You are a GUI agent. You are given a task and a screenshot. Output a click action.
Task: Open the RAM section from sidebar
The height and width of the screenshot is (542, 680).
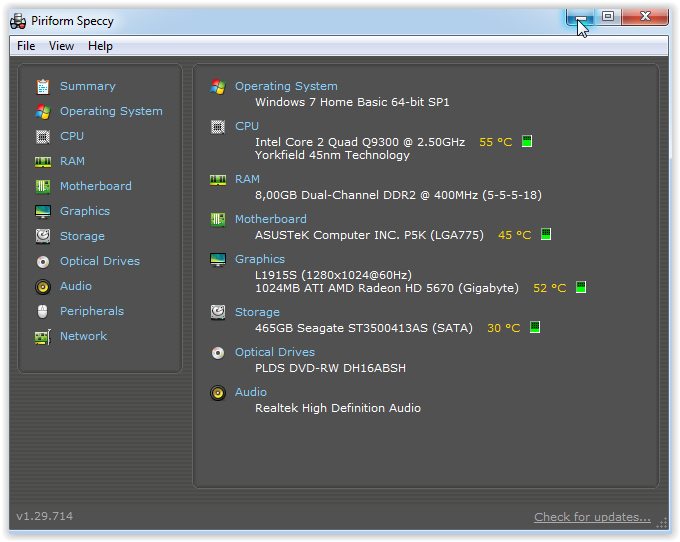[72, 161]
